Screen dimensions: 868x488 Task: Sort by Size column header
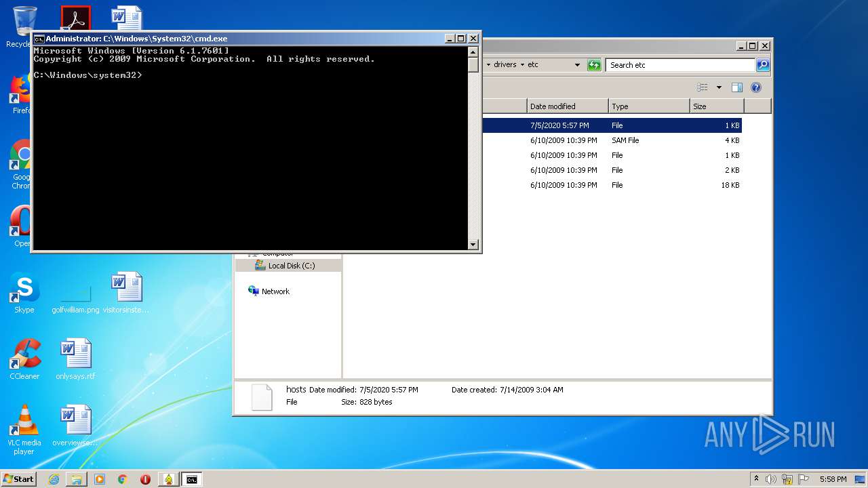coord(717,106)
